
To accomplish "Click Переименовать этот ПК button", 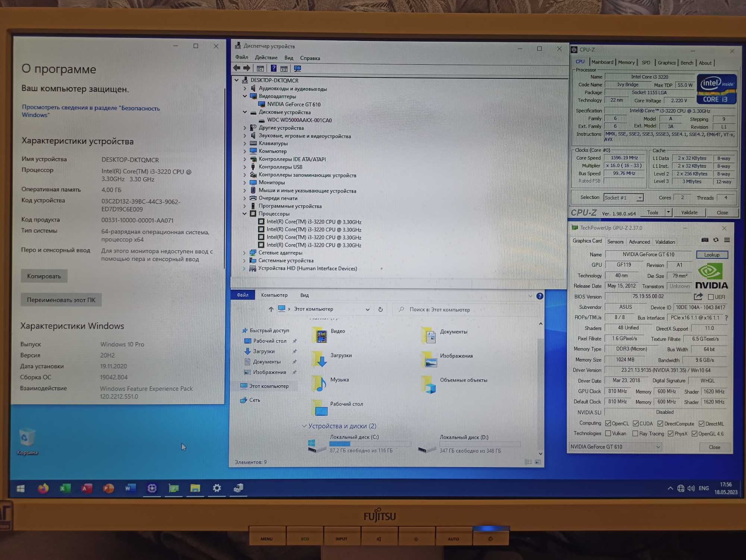I will tap(61, 300).
